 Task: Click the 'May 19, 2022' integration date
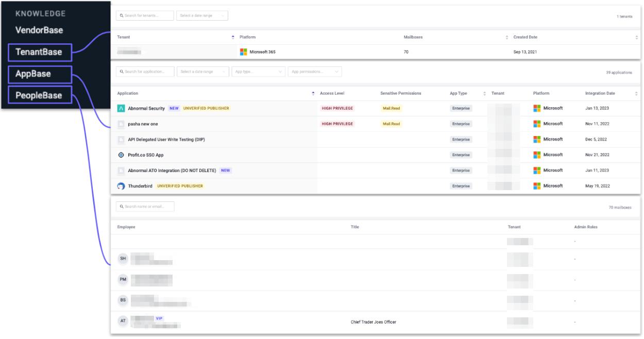pyautogui.click(x=597, y=186)
